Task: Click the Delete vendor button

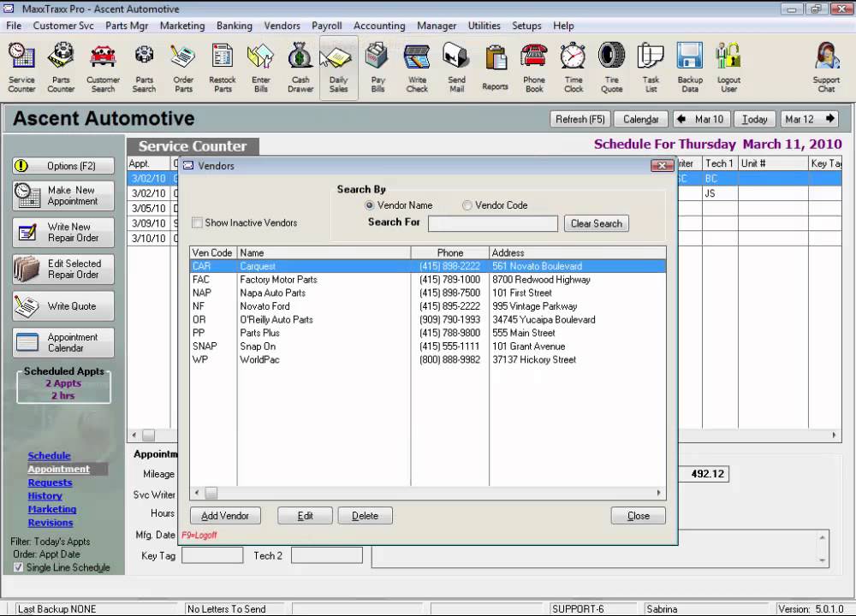Action: 365,516
